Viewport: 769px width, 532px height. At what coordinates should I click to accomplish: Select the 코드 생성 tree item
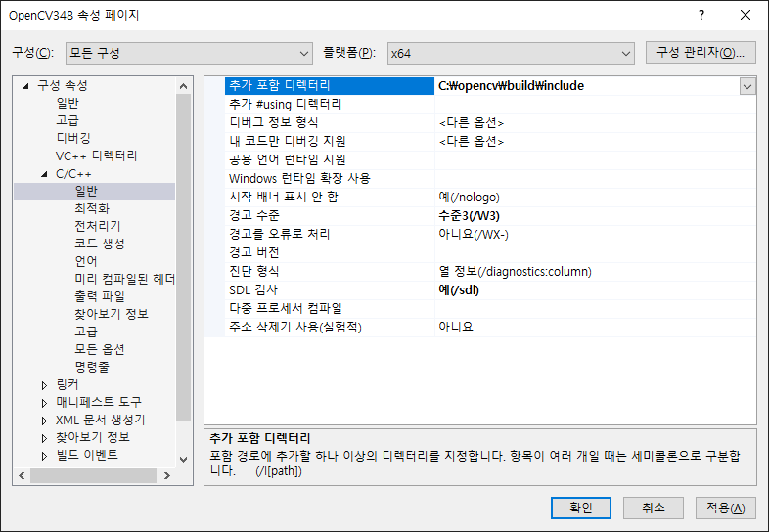coord(100,244)
